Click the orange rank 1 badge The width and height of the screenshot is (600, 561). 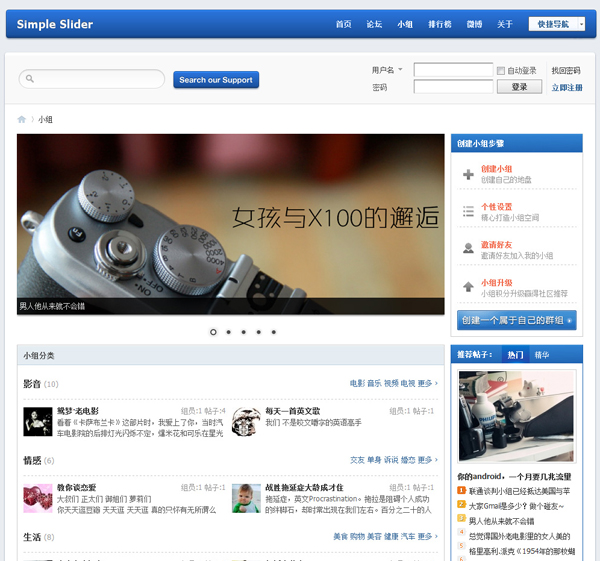pos(461,490)
